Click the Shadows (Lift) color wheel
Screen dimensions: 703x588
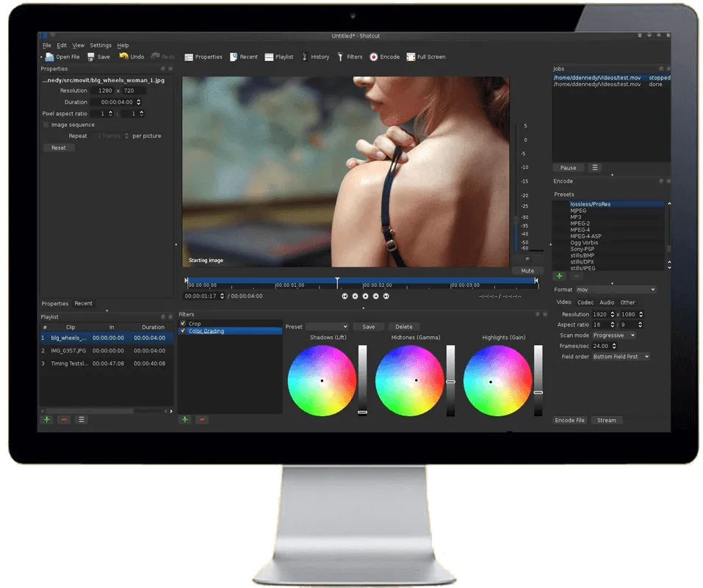coord(322,381)
